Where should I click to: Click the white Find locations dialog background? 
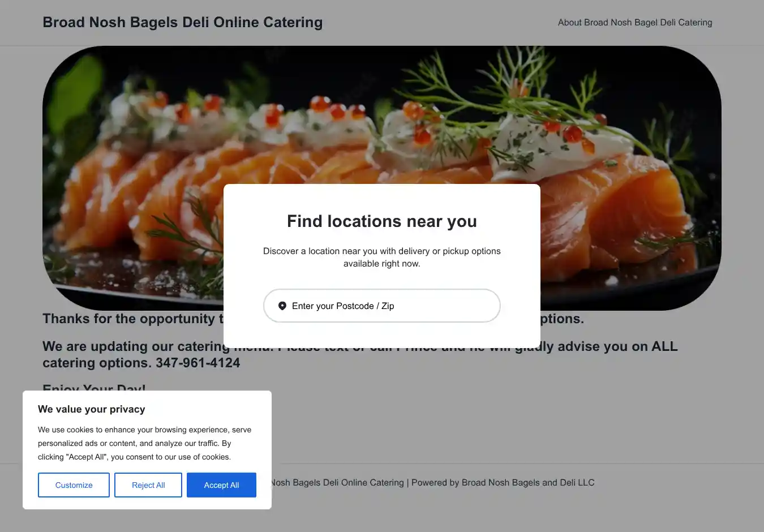[382, 266]
